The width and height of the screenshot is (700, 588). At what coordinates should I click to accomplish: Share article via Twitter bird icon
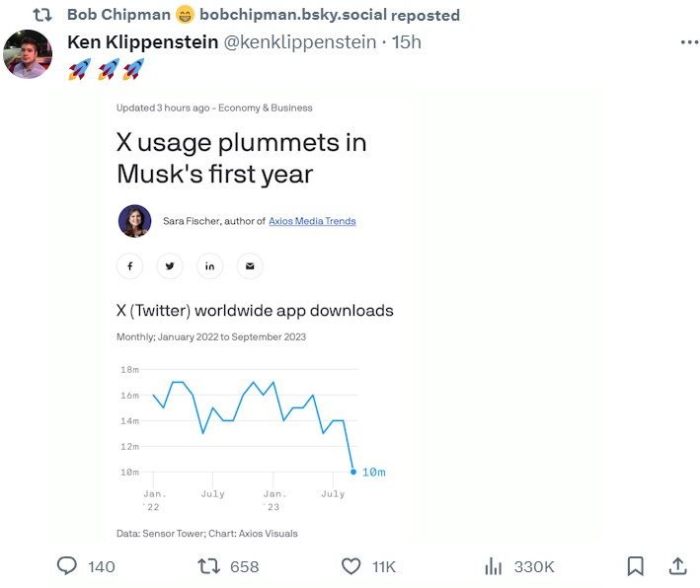[x=170, y=266]
